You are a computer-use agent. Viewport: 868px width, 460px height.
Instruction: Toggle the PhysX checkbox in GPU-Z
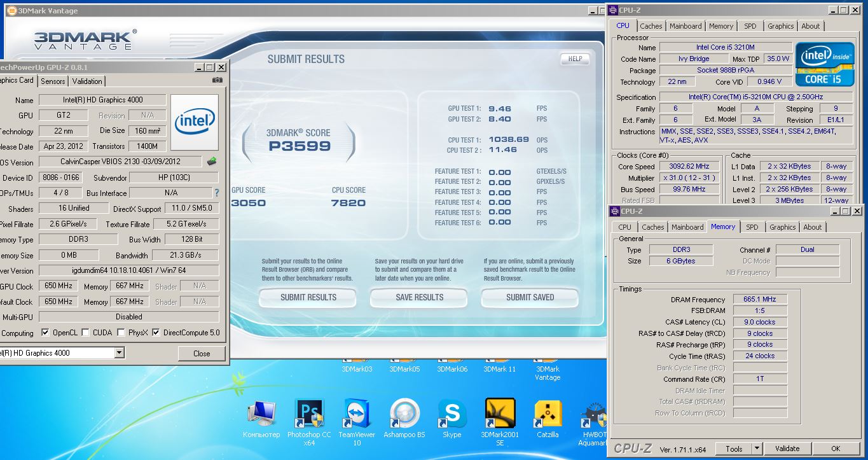tap(120, 332)
